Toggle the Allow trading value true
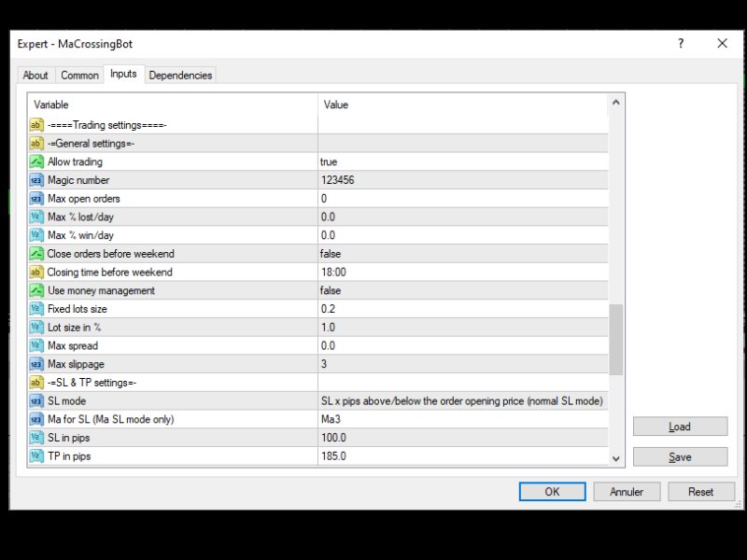The image size is (747, 560). pos(463,161)
